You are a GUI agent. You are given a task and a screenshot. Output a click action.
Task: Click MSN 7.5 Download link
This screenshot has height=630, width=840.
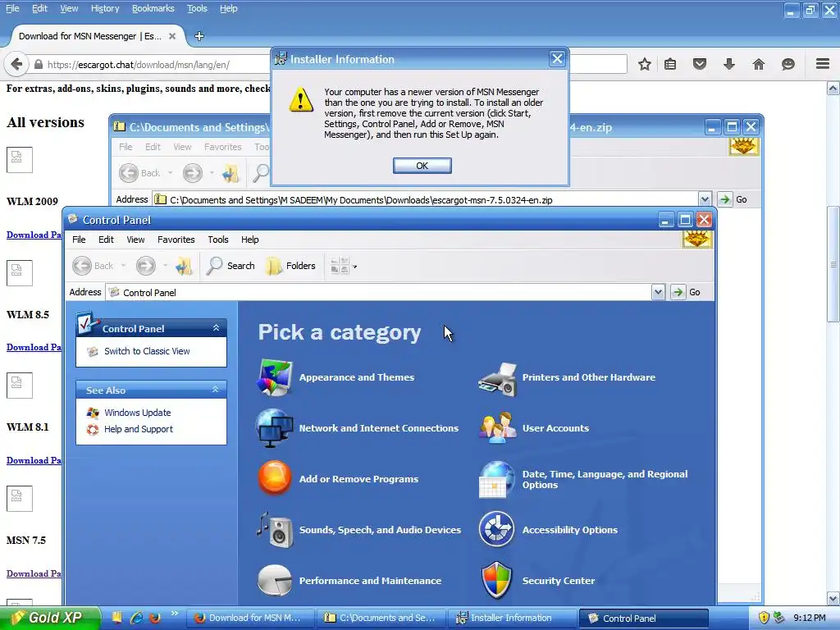34,573
